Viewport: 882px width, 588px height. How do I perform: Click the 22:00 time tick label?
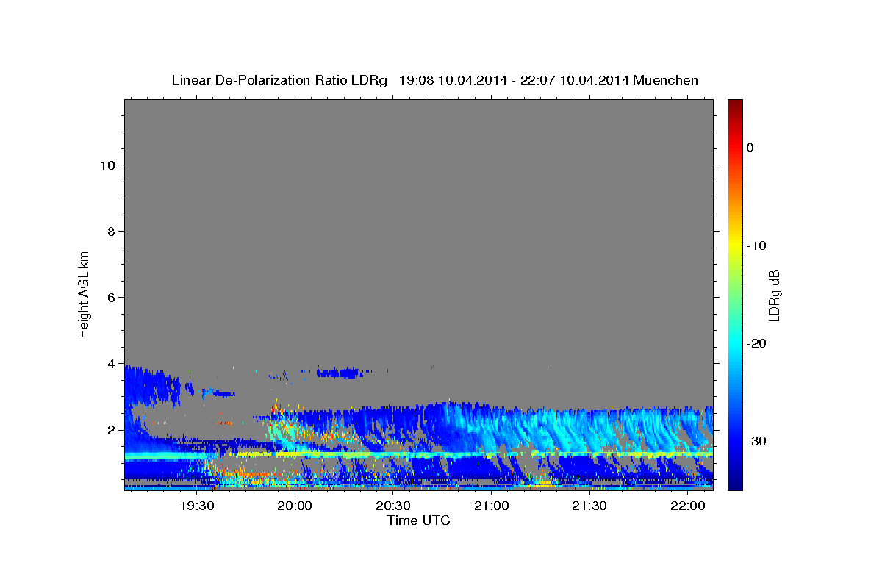[x=687, y=506]
